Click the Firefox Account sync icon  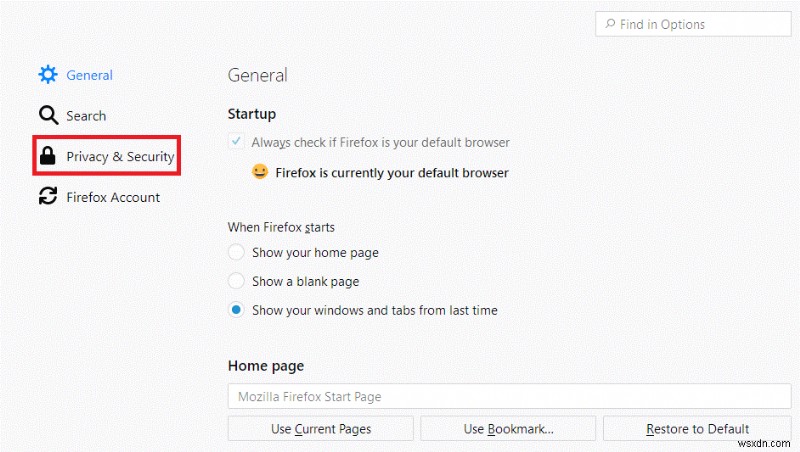tap(47, 197)
